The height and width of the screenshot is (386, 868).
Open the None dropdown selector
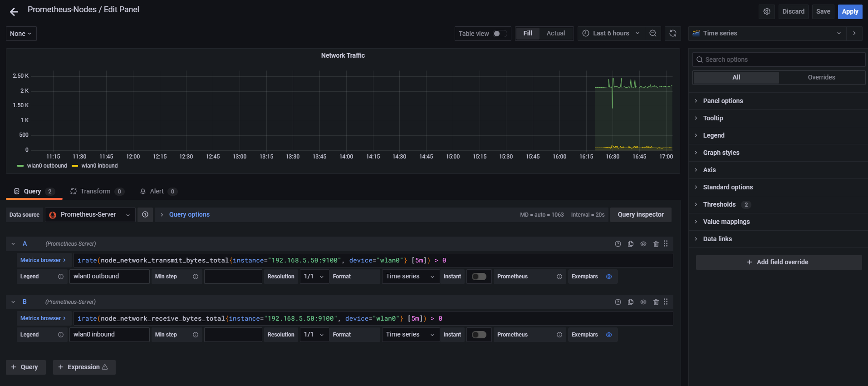pos(21,34)
